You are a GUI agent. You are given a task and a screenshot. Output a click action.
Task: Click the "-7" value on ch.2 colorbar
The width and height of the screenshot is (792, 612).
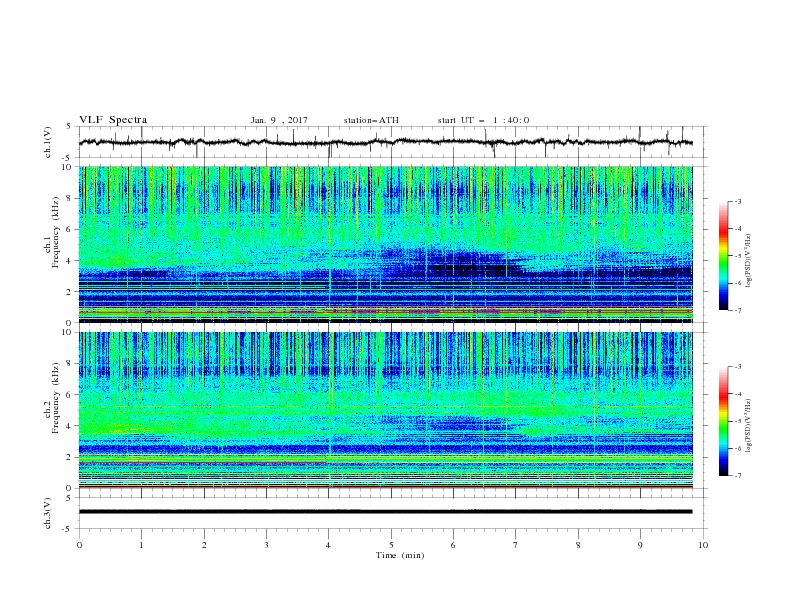point(738,476)
